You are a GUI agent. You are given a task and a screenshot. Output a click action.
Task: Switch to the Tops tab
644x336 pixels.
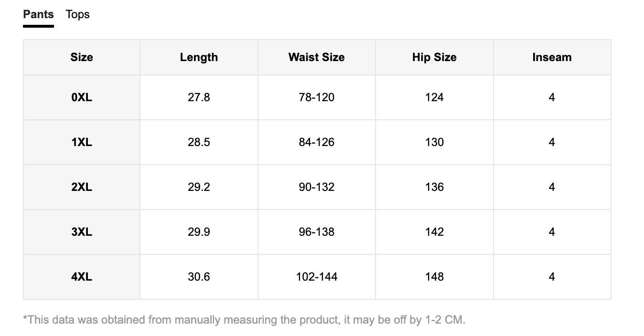tap(78, 14)
